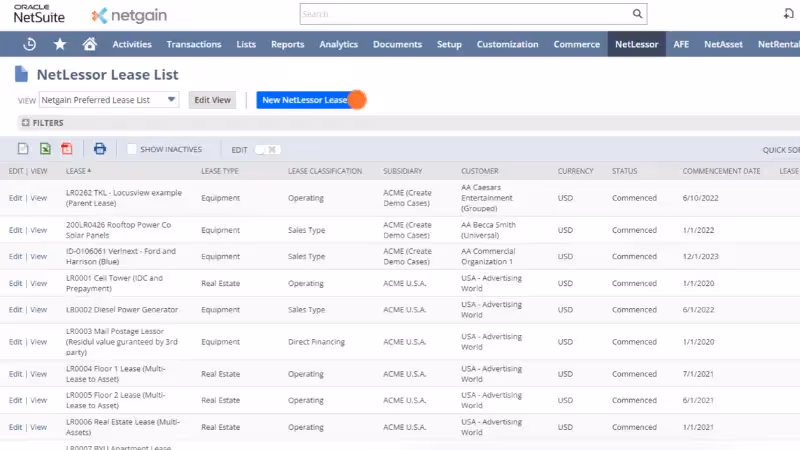
Task: Click the Oracle NetSuite logo
Action: click(39, 14)
